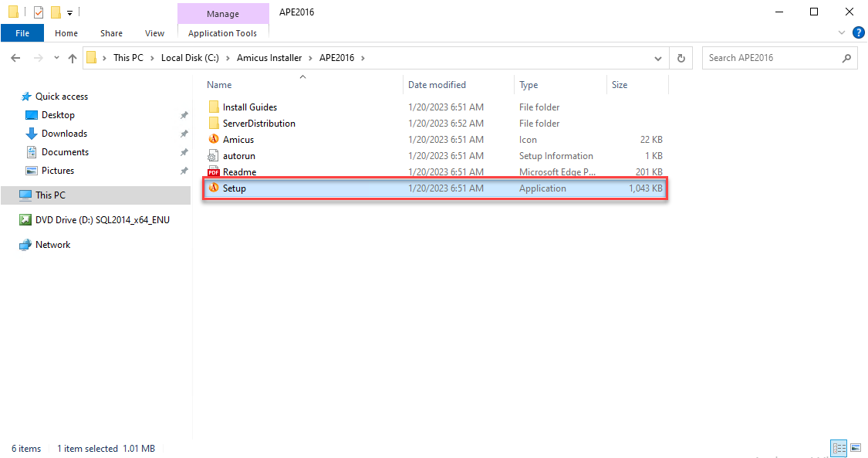
Task: Expand chevron after Amicus Installer breadcrumb
Action: pyautogui.click(x=311, y=58)
